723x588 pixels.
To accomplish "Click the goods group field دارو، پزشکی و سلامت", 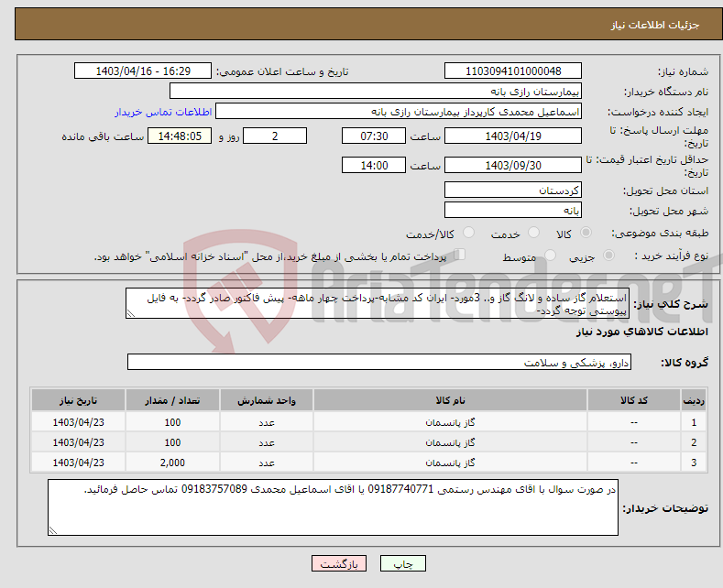I will pyautogui.click(x=379, y=362).
